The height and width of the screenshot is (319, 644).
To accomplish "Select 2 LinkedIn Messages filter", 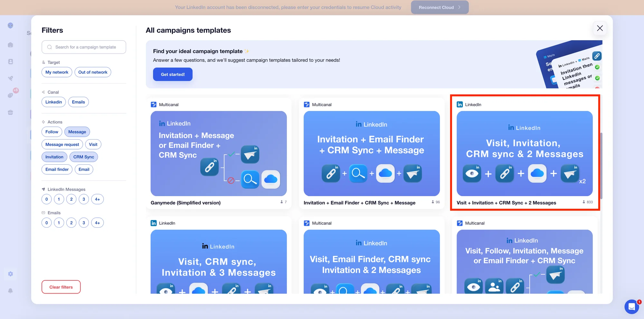I will [71, 199].
